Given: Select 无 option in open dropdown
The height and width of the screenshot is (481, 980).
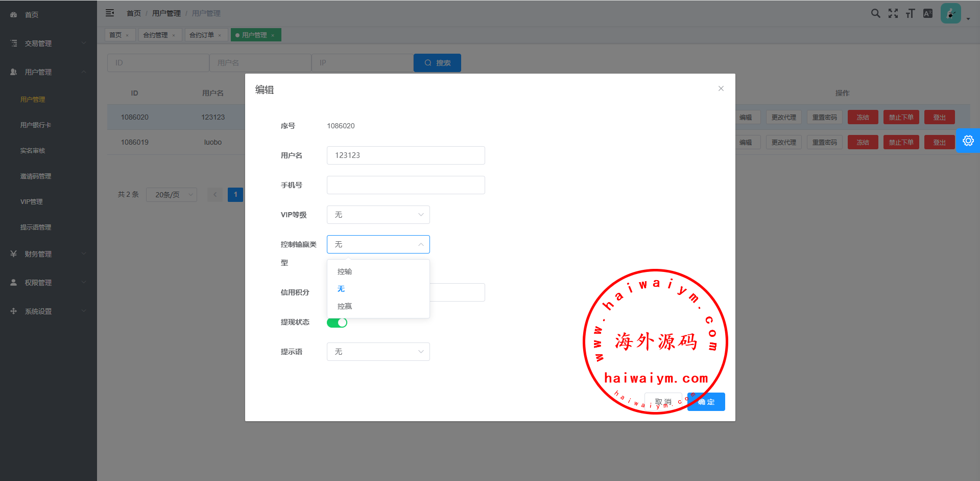Looking at the screenshot, I should pyautogui.click(x=341, y=289).
